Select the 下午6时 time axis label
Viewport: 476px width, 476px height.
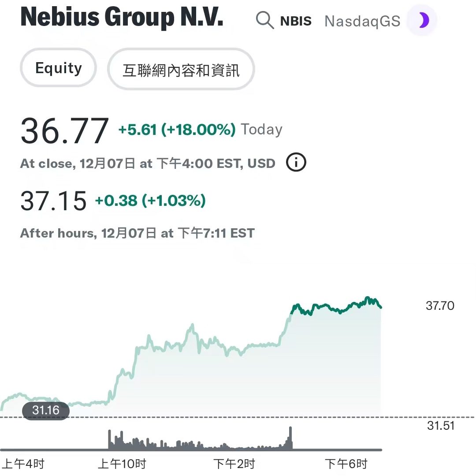(346, 464)
